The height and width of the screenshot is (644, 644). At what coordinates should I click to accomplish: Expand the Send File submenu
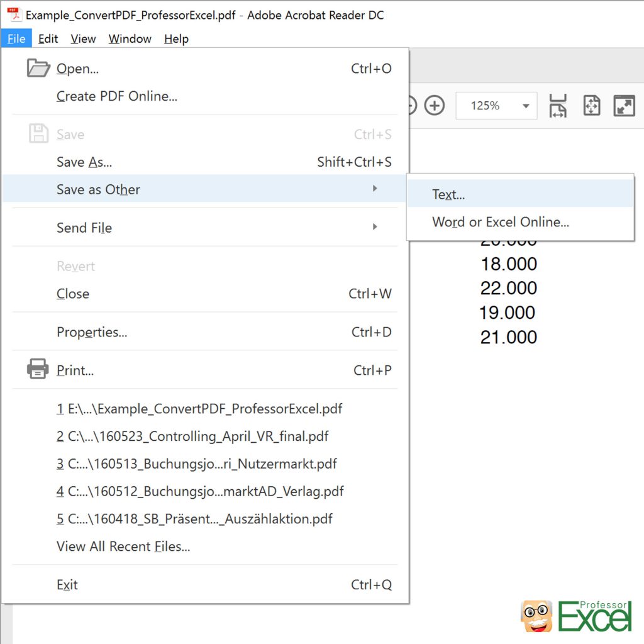tap(84, 228)
